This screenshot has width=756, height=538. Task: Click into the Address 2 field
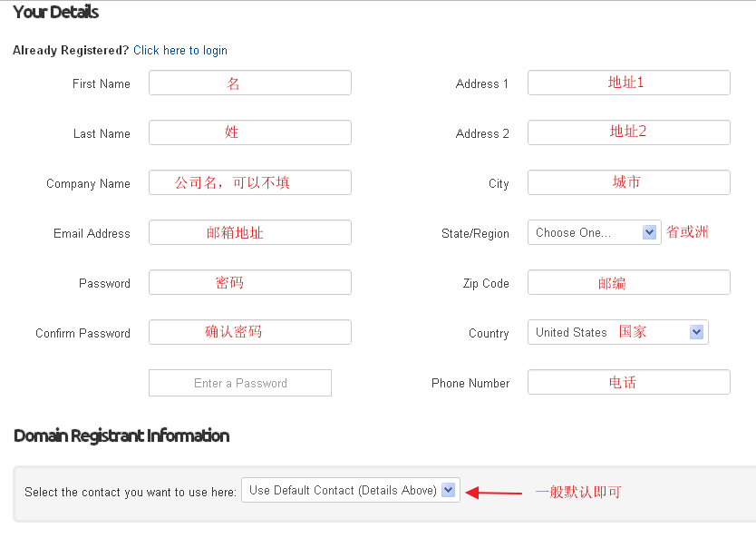(628, 132)
